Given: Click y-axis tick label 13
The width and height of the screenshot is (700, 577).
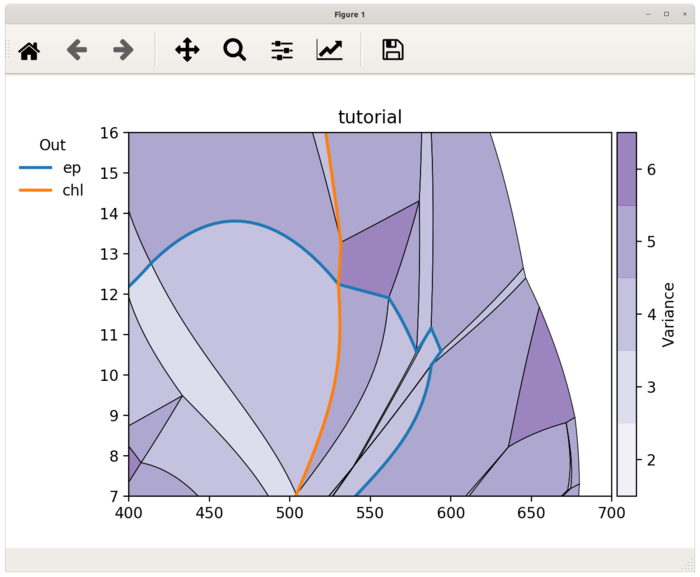Looking at the screenshot, I should [109, 254].
